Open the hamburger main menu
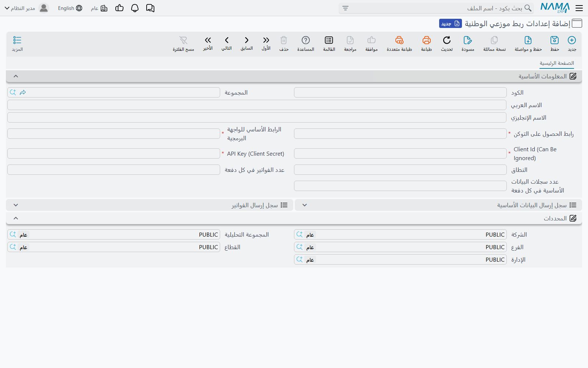The image size is (588, 368). (580, 8)
